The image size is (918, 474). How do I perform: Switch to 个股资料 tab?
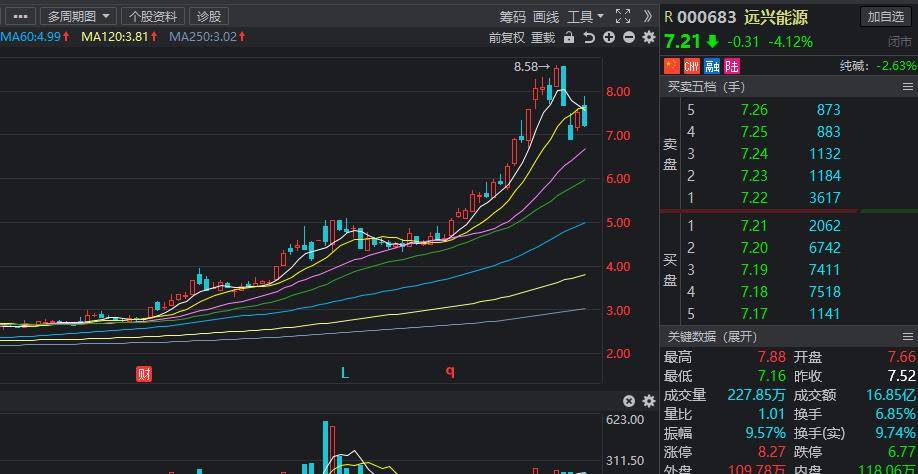[153, 16]
